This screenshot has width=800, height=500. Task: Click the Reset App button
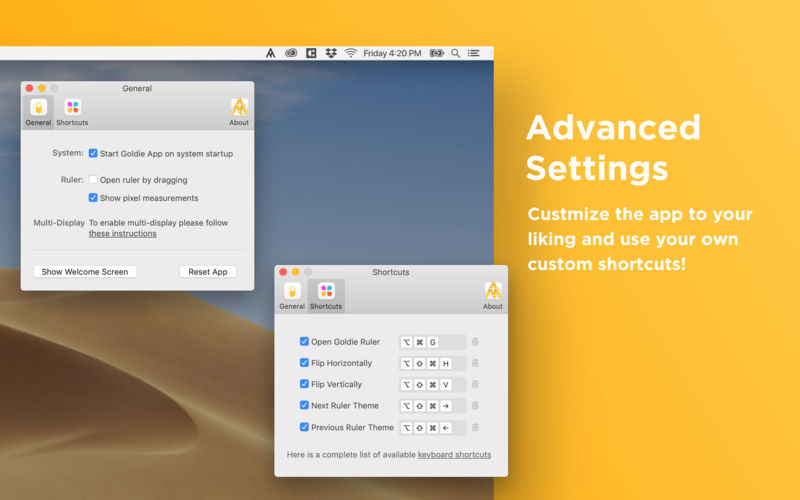208,272
